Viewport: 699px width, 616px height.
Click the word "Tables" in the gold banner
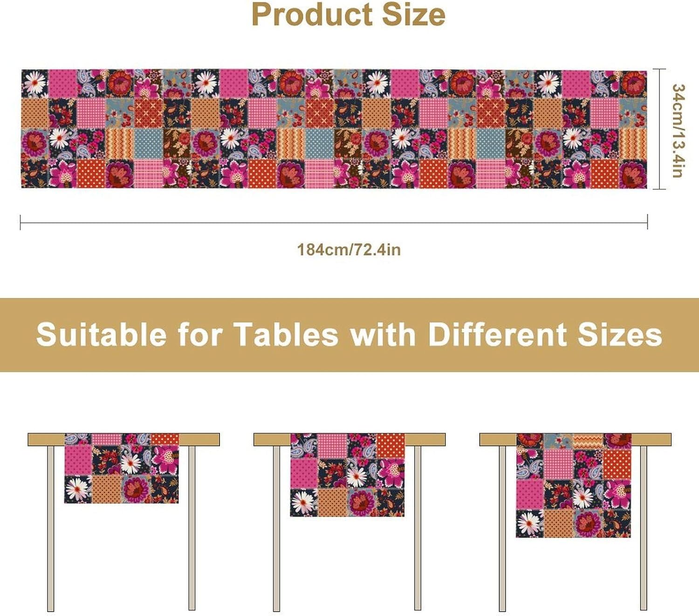pyautogui.click(x=286, y=335)
